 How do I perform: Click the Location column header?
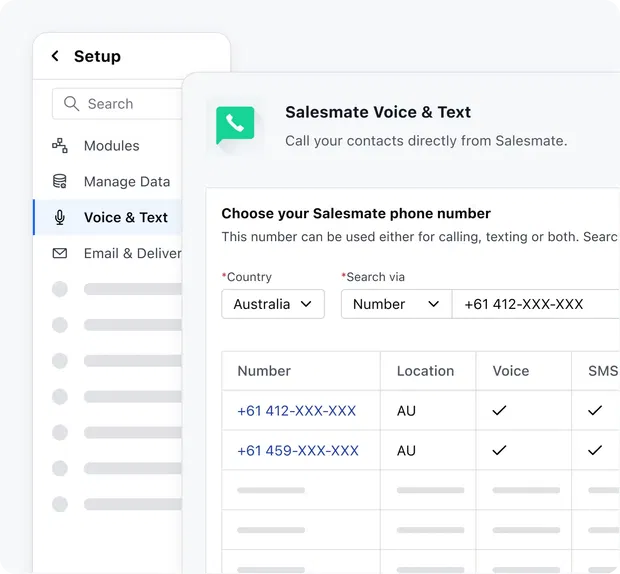(x=425, y=371)
